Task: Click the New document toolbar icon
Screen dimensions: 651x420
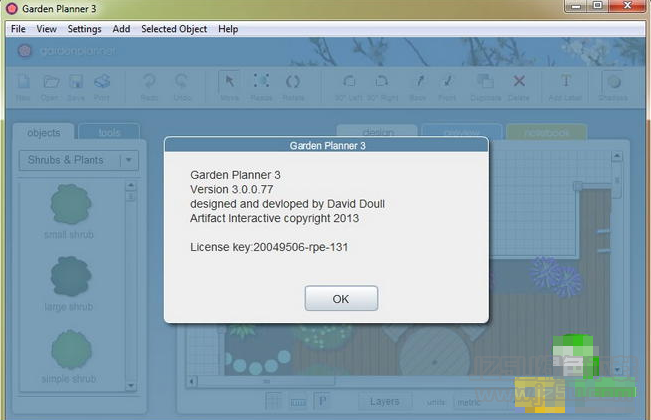Action: pyautogui.click(x=23, y=82)
